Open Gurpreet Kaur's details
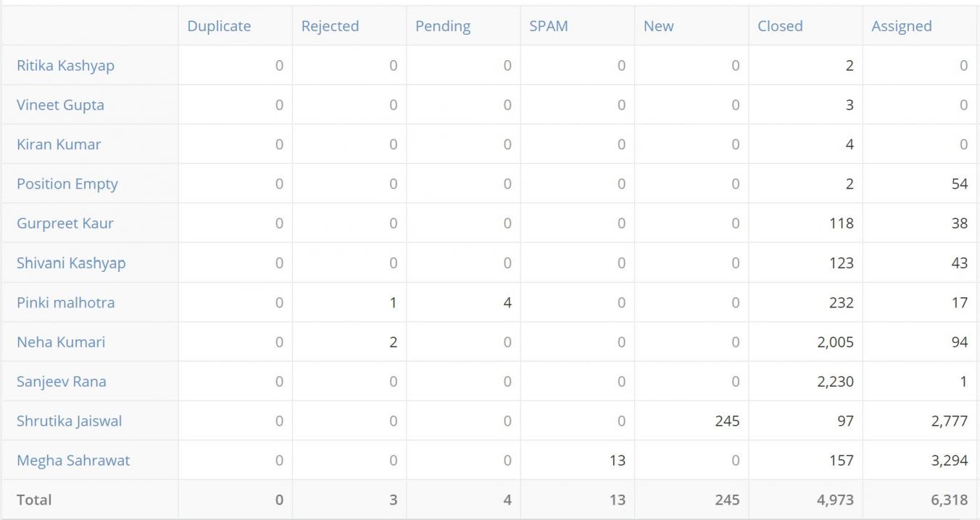 [x=65, y=223]
